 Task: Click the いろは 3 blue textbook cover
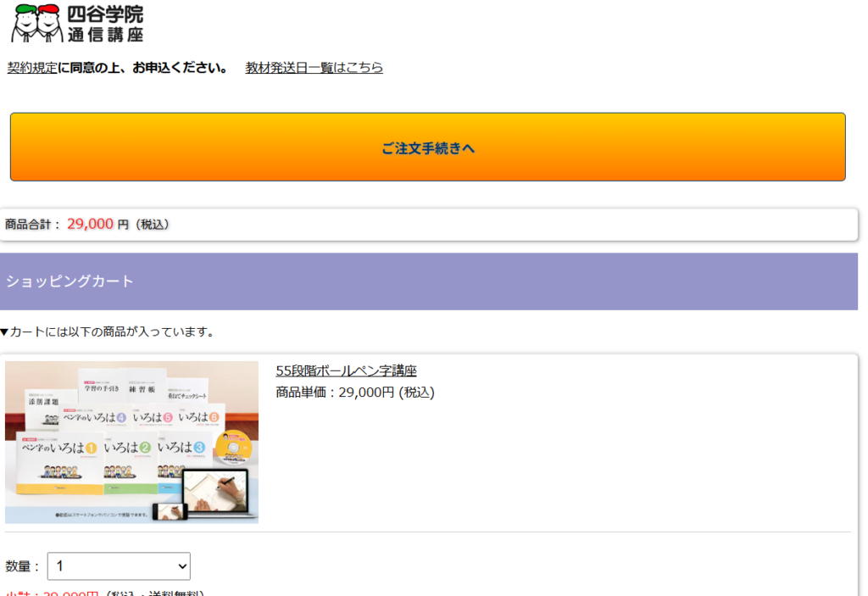pyautogui.click(x=183, y=458)
